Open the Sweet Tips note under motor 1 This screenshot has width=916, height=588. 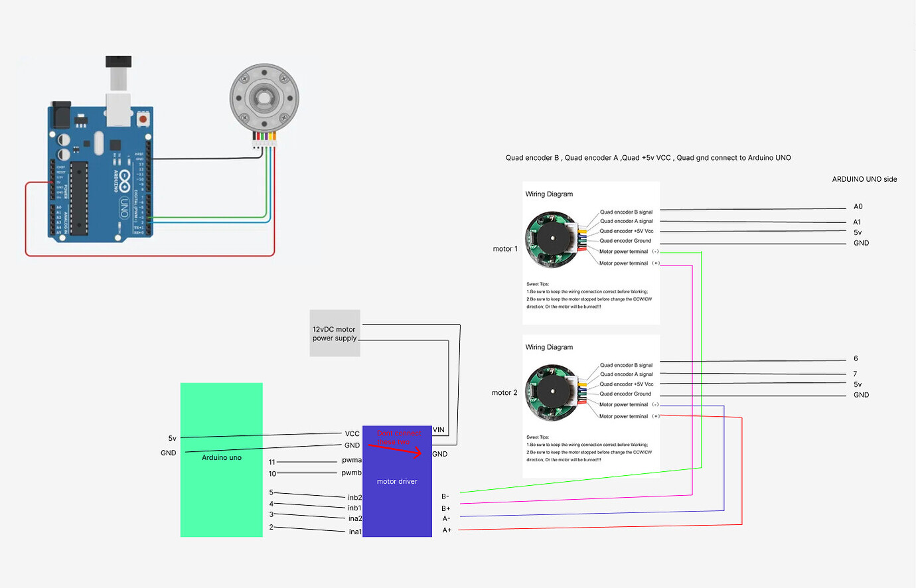coord(590,295)
